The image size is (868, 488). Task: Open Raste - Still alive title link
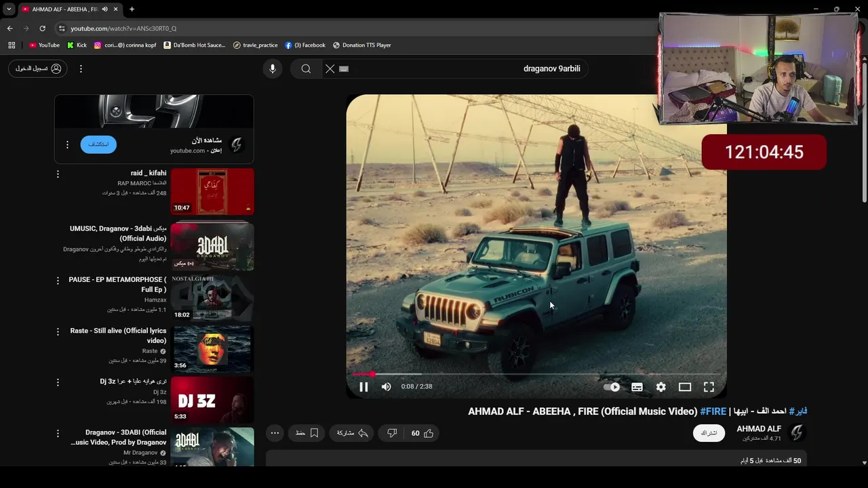[x=118, y=335]
